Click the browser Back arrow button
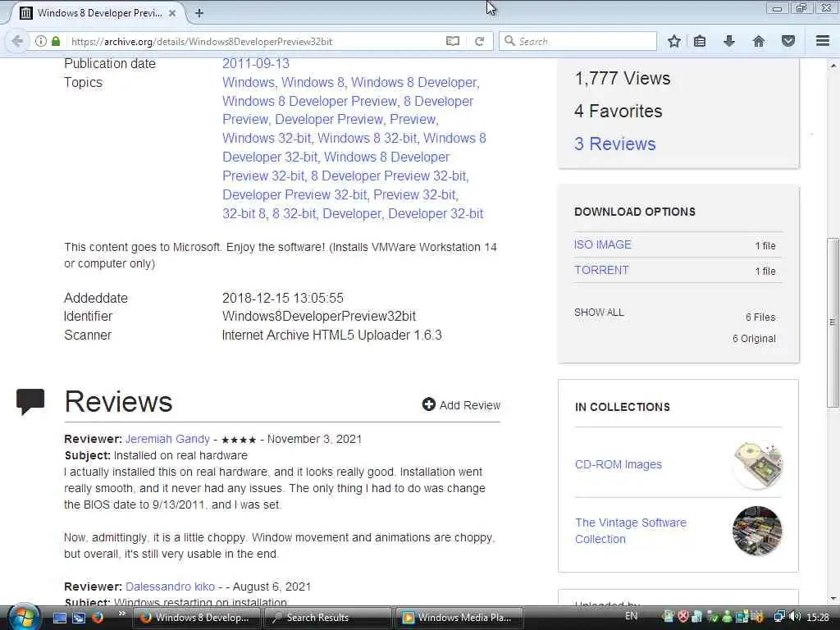840x630 pixels. (x=17, y=41)
